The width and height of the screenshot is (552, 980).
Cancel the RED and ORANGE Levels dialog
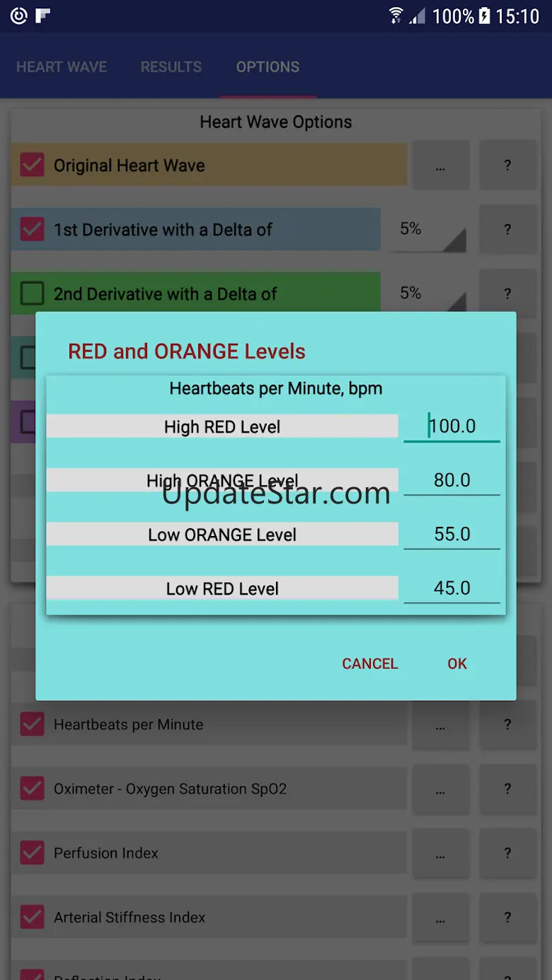370,663
